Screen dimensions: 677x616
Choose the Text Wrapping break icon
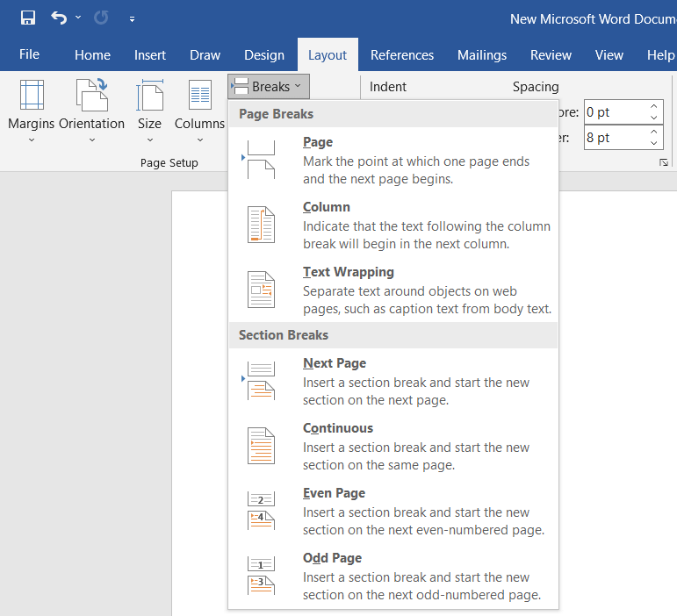point(261,290)
